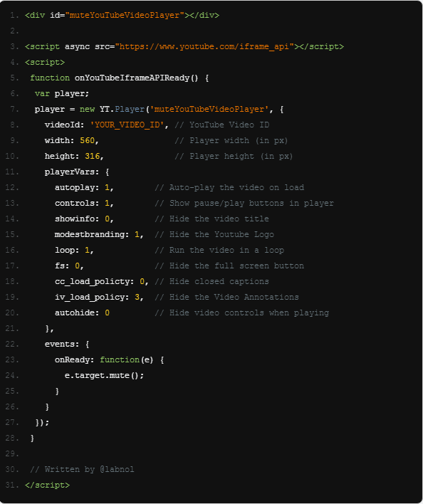This screenshot has width=423, height=504.
Task: Click the "// Hide closed captions" comment
Action: click(x=211, y=282)
